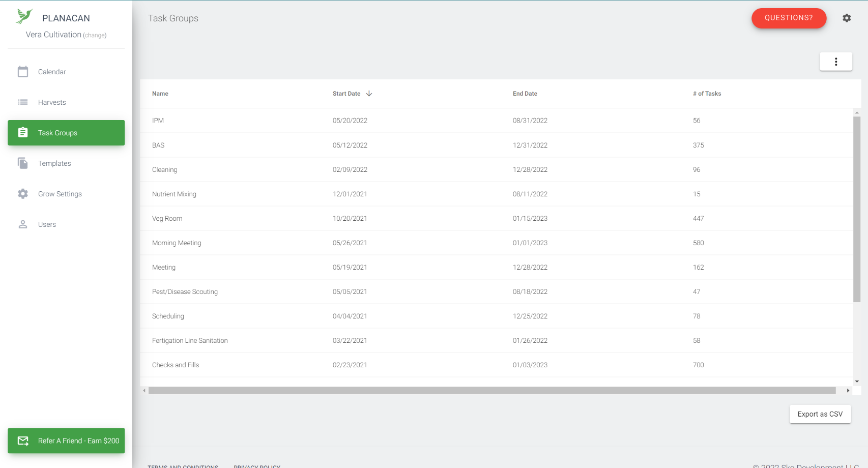Screen dimensions: 868x468
Task: Select the Harvests list icon
Action: 23,102
